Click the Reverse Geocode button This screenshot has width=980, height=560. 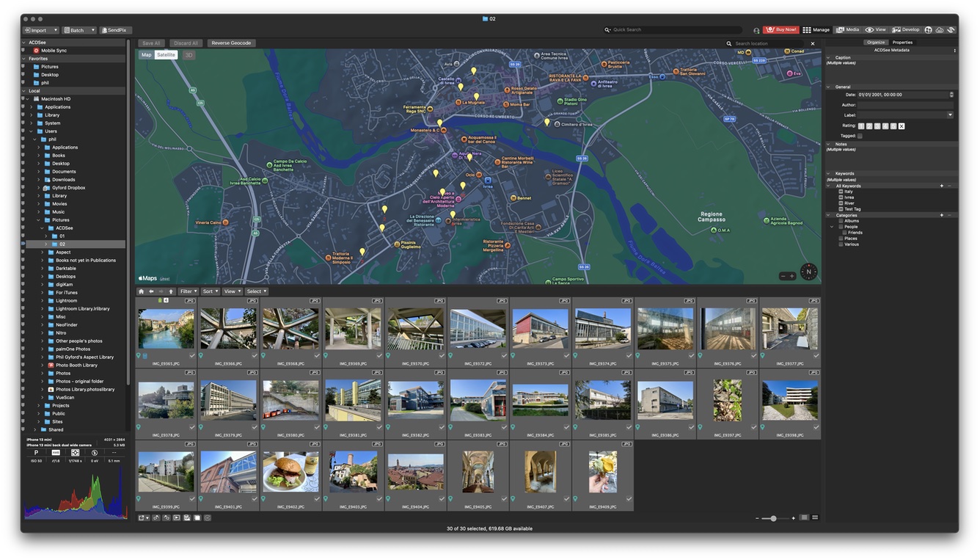(x=231, y=43)
